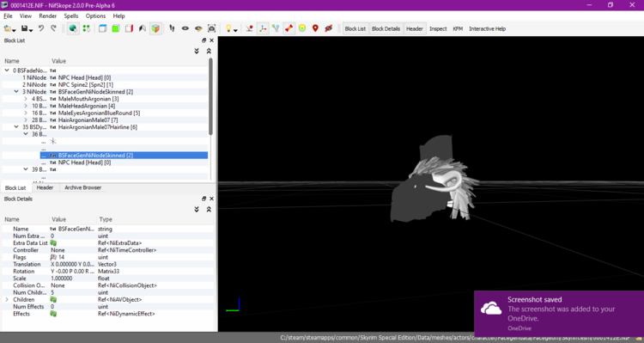Collapse all rows in Block Details panel
Image resolution: width=644 pixels, height=343 pixels.
[x=209, y=210]
